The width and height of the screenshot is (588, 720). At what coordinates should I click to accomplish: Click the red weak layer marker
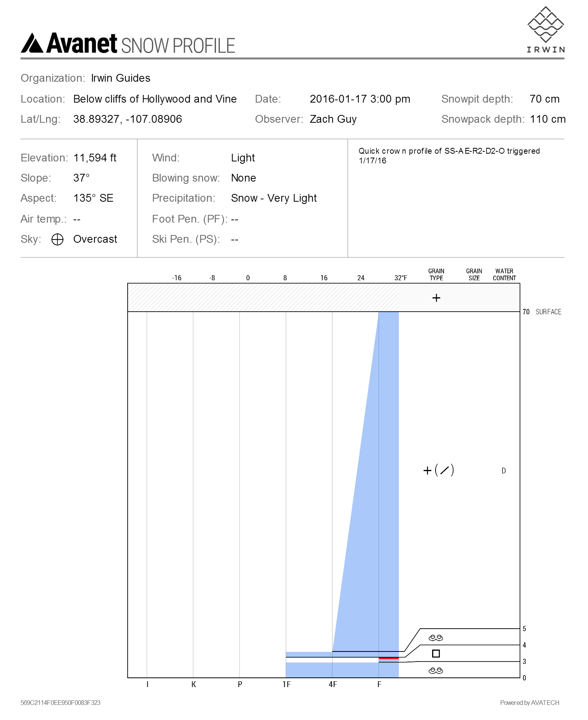pos(388,658)
